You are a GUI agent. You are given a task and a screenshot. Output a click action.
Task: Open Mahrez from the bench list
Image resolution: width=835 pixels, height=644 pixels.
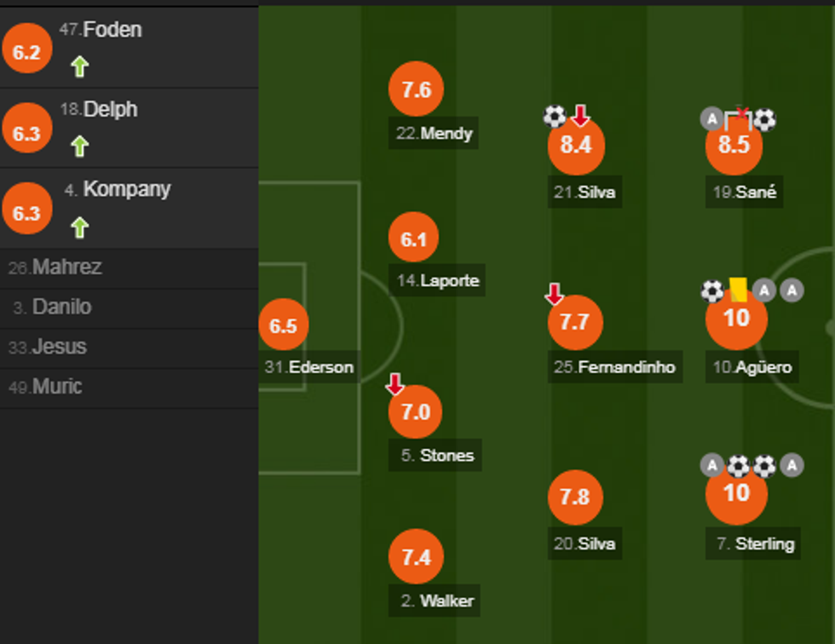pos(66,267)
